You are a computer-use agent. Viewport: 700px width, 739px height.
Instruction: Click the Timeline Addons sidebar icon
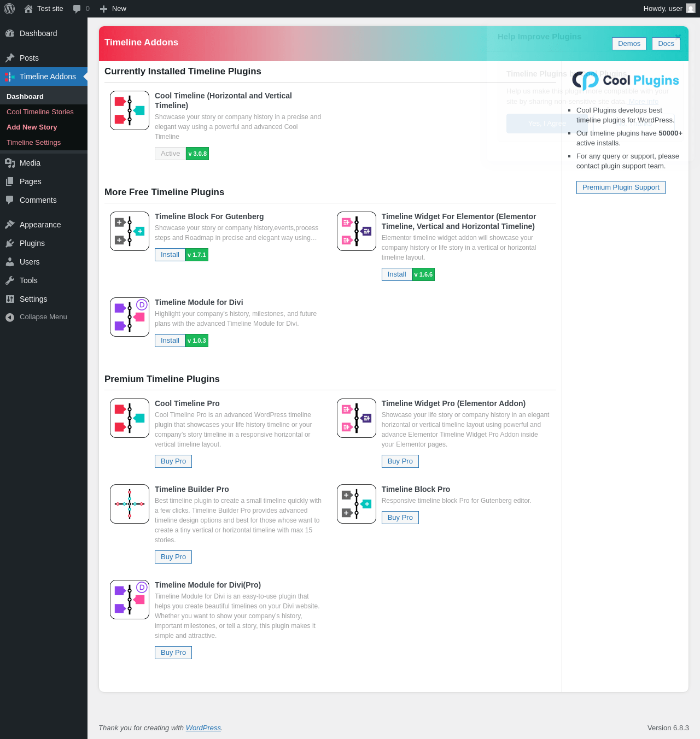coord(10,77)
